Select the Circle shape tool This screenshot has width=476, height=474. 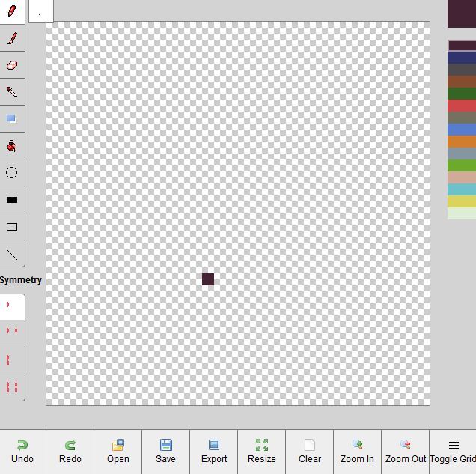12,173
